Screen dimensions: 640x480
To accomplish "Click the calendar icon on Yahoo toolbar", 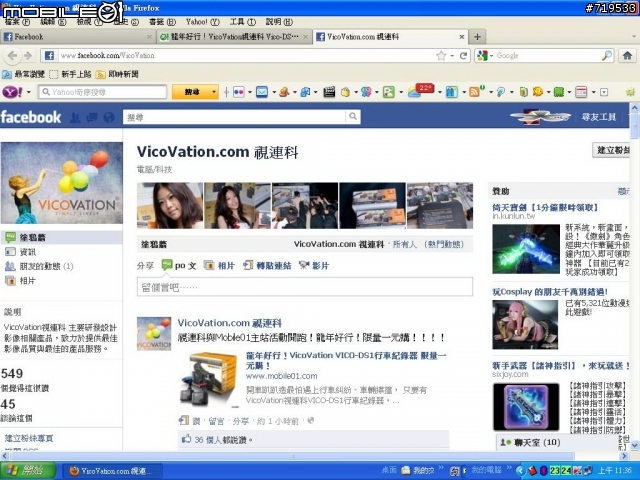I will coord(581,92).
